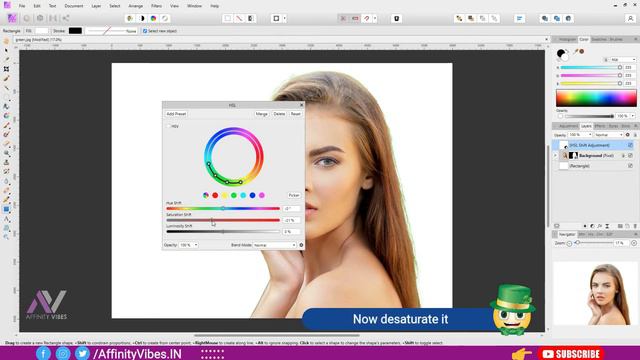Select the Photo Persona icon
The image size is (640, 360).
pos(12,18)
